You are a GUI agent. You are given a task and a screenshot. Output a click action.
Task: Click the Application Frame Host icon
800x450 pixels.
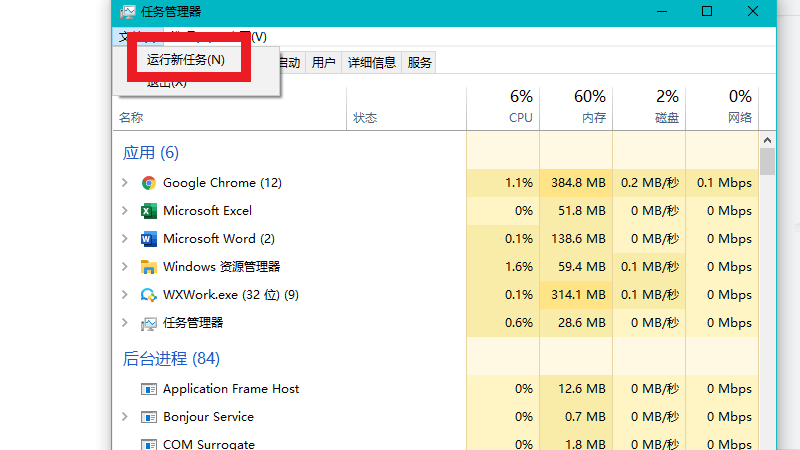tap(149, 389)
